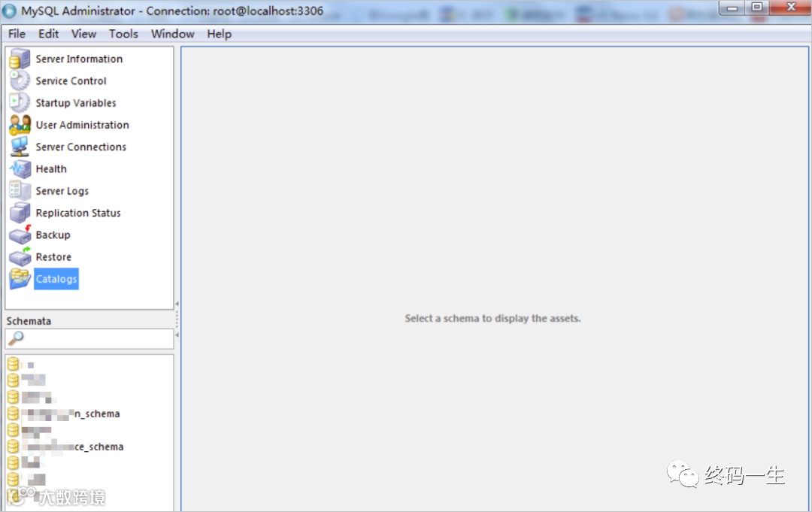This screenshot has width=812, height=512.
Task: Open the Health monitor icon
Action: click(20, 168)
